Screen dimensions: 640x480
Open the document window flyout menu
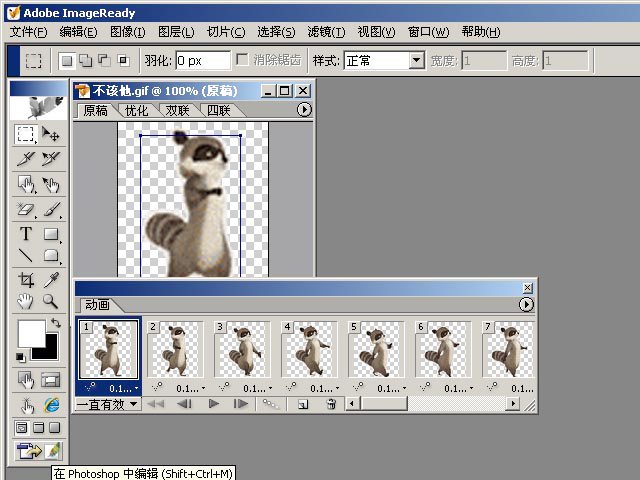coord(304,110)
